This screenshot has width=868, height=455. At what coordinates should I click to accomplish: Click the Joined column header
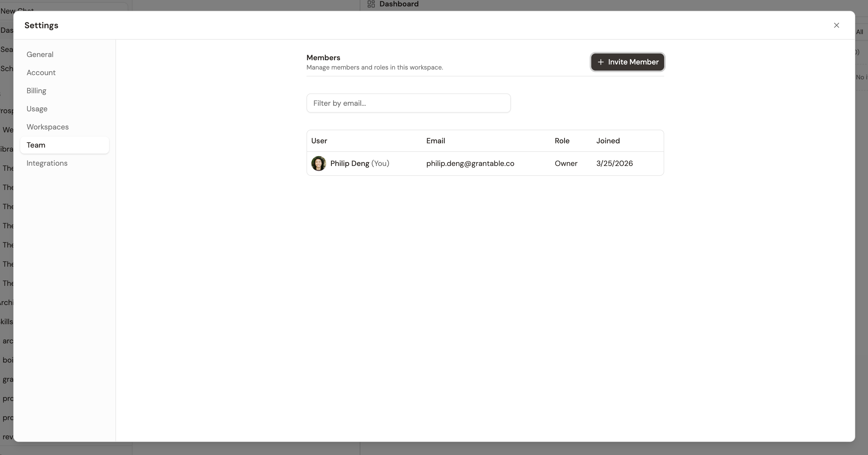pyautogui.click(x=608, y=141)
